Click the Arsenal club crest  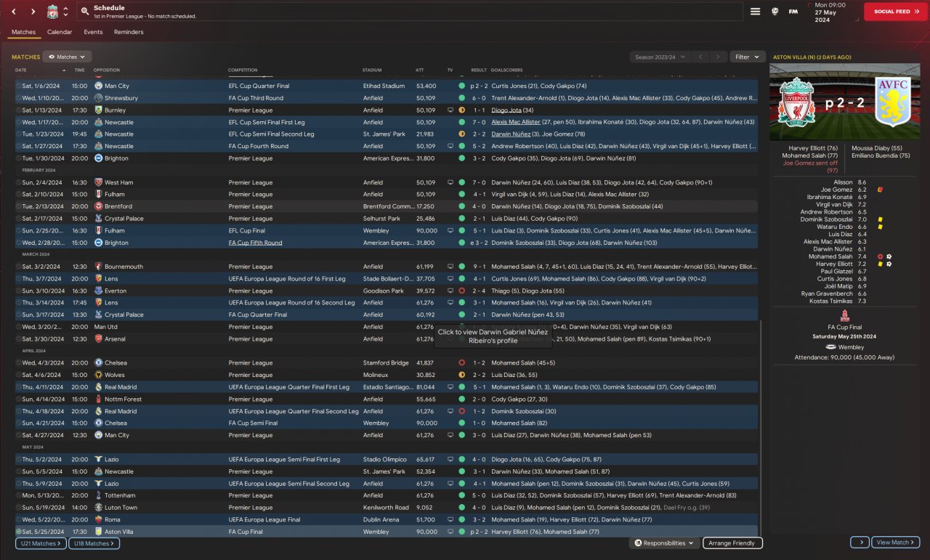point(98,339)
